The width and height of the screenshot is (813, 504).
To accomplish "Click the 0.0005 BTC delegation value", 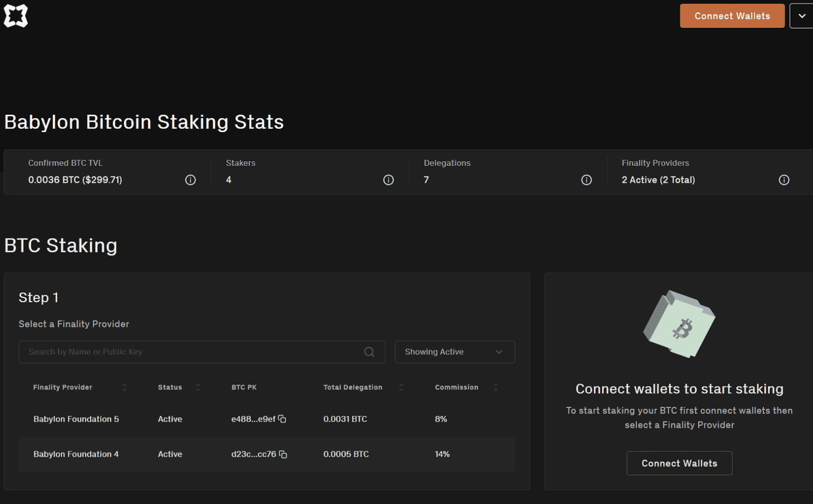I will 346,454.
